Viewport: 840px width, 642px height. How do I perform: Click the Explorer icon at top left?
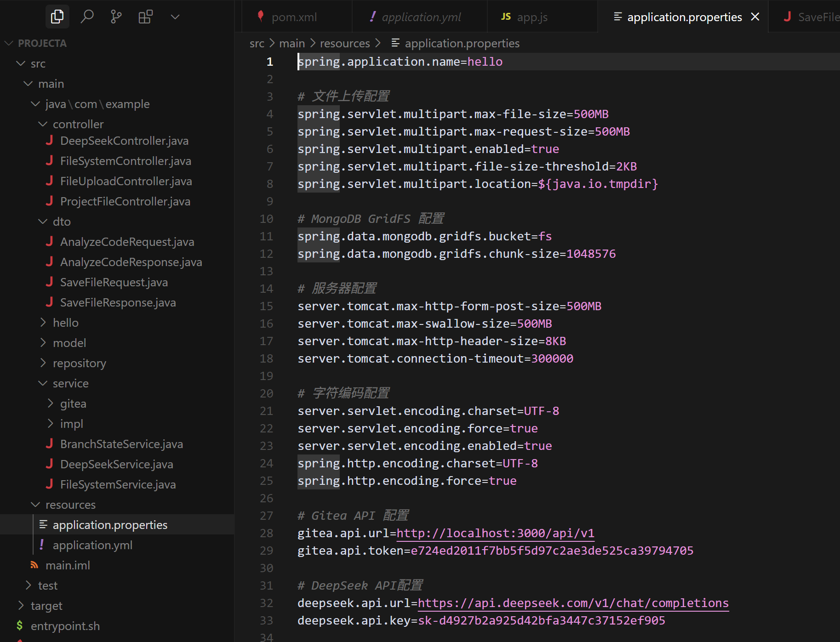coord(57,16)
